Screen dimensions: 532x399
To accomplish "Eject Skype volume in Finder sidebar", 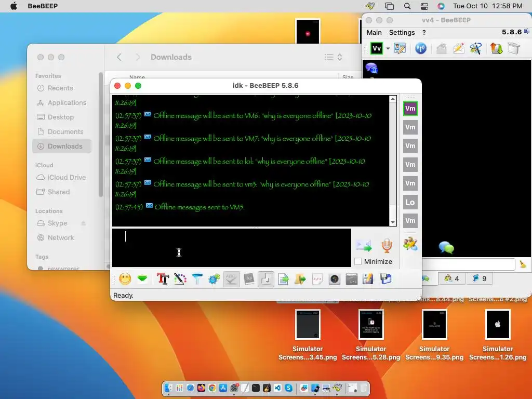I will (84, 223).
